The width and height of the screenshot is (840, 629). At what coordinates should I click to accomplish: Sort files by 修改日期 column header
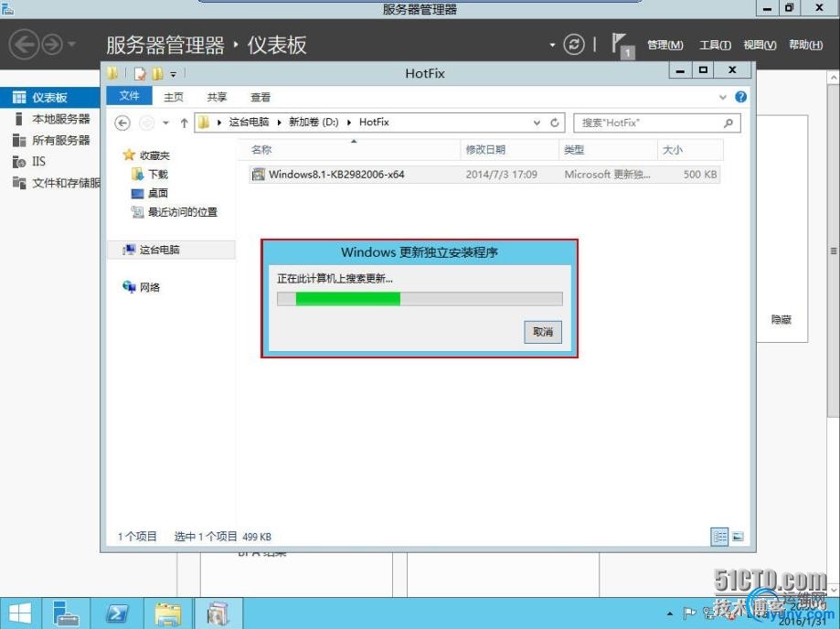[509, 150]
